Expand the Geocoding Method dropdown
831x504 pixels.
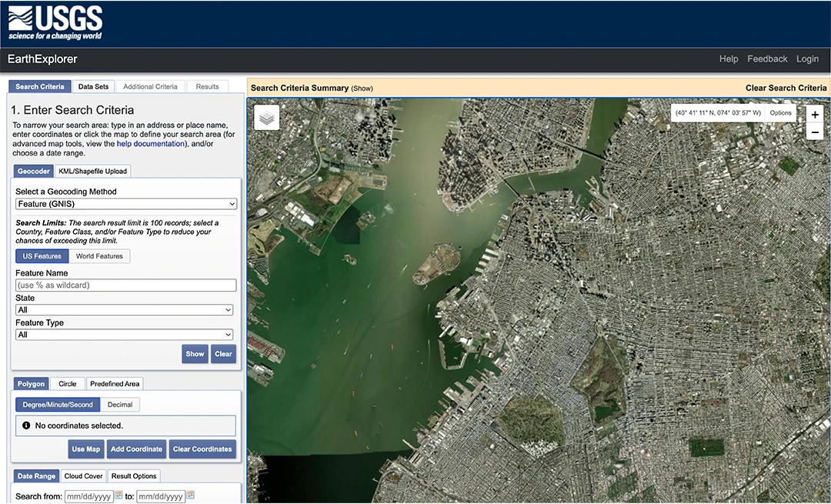click(x=126, y=204)
